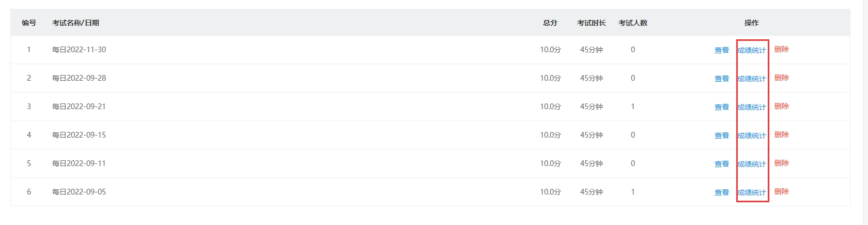Viewport: 868px width, 225px height.
Task: Click 删除 for exam 每日2022-09-15
Action: (x=781, y=135)
